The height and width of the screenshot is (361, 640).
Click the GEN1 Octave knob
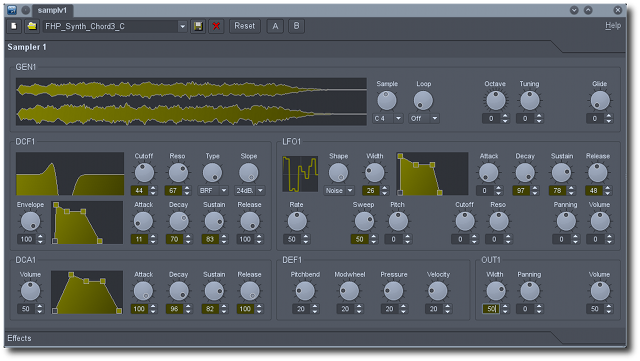(x=496, y=100)
